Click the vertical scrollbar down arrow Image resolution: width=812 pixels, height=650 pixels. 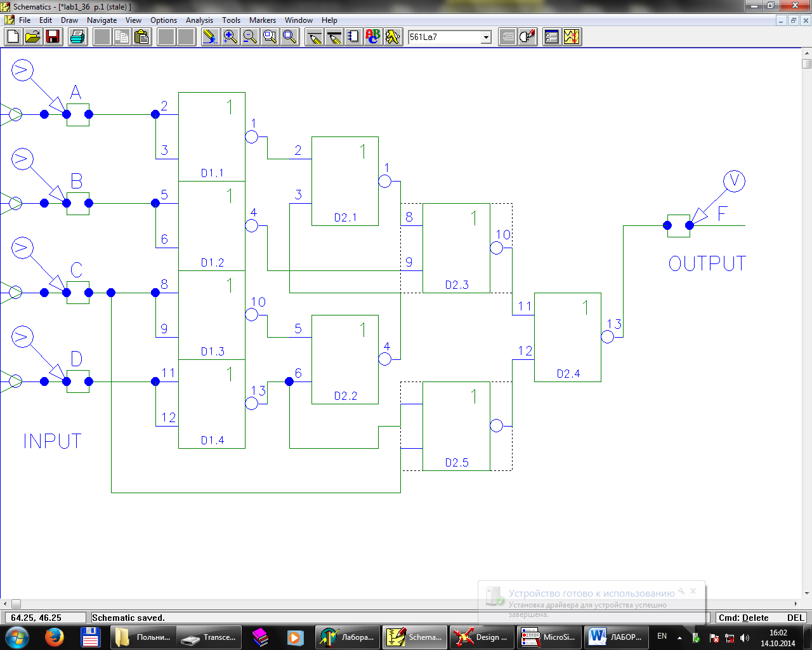[x=806, y=593]
